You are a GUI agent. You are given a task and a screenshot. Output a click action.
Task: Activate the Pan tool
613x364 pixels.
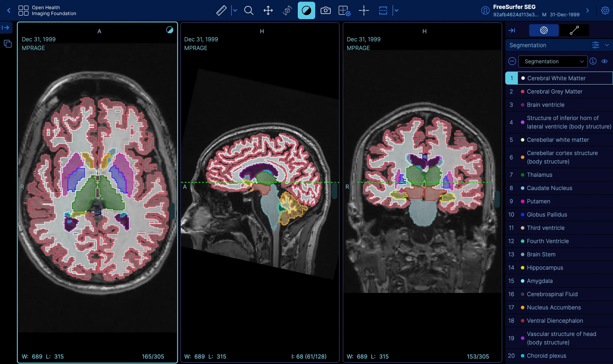(268, 10)
